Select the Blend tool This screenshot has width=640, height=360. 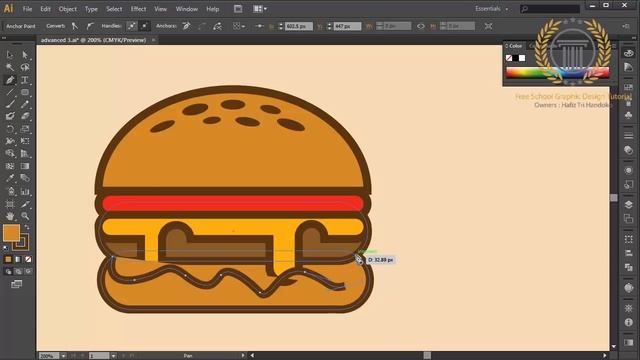pos(25,178)
